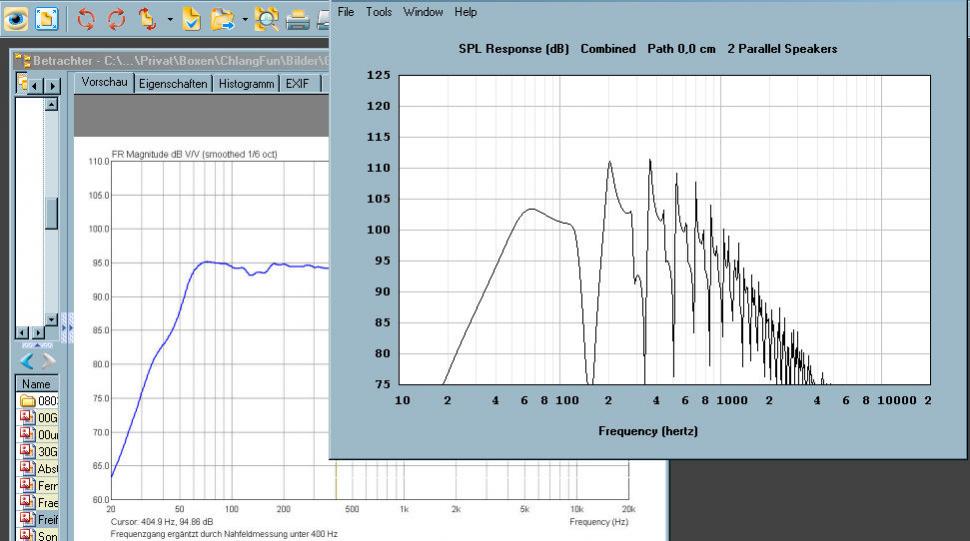
Task: Click the partially hidden scanner icon
Action: click(324, 20)
